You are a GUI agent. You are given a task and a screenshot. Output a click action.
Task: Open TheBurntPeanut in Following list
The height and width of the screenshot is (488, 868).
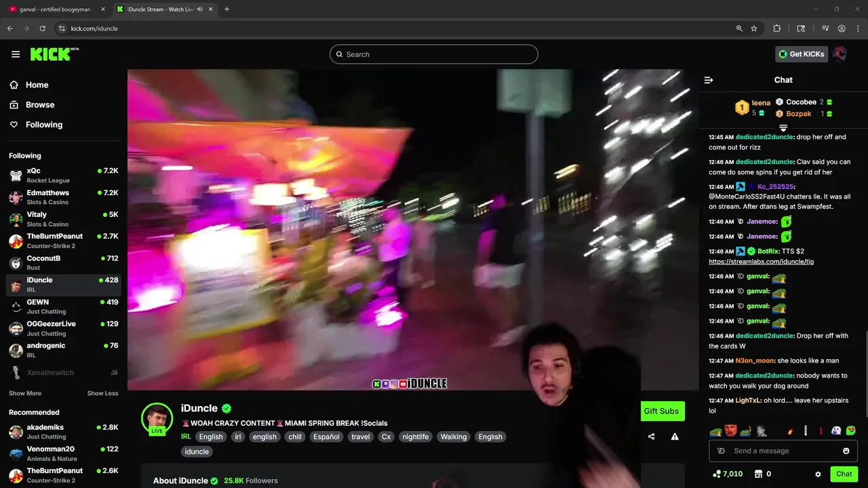[64, 241]
